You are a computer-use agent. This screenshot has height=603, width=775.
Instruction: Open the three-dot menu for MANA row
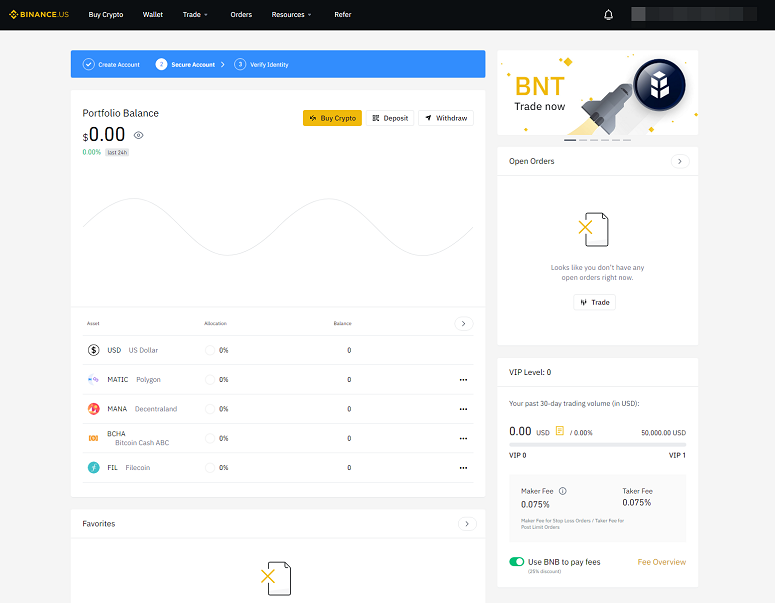[x=463, y=409]
